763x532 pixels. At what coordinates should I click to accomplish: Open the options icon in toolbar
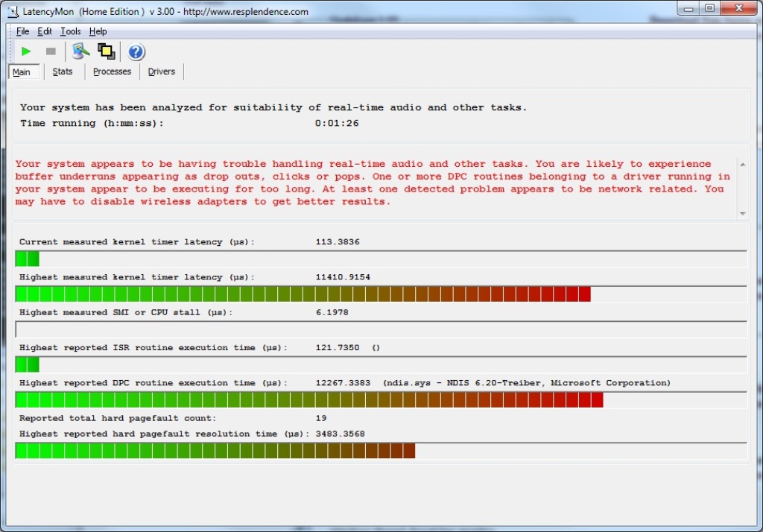pos(80,51)
